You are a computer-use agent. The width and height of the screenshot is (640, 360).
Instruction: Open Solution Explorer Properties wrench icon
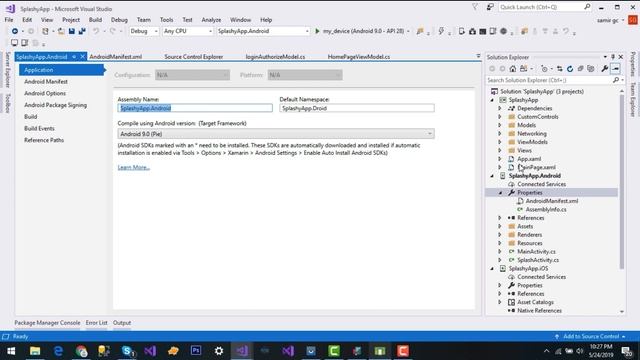coord(605,69)
